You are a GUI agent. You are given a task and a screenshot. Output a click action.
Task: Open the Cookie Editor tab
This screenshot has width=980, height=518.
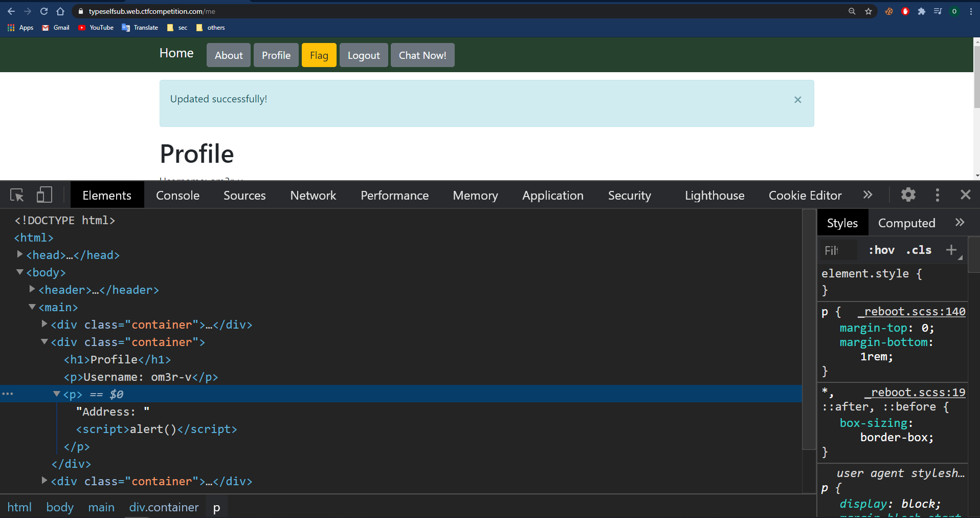point(805,195)
